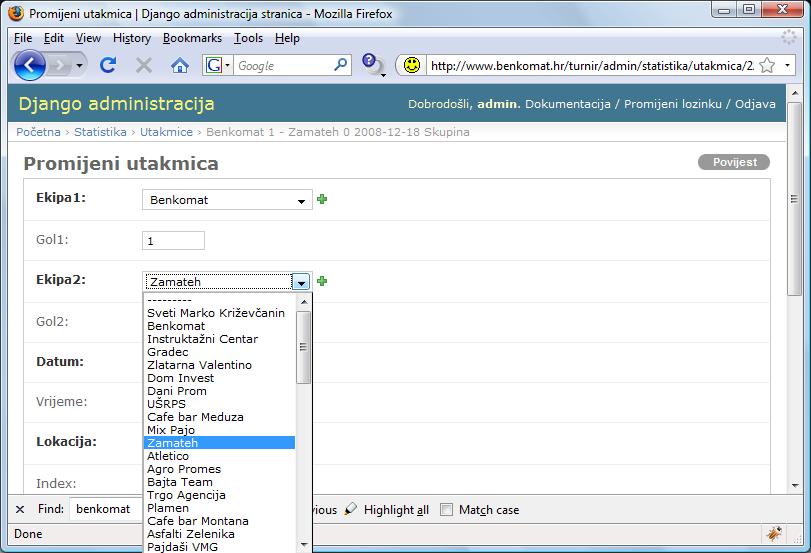Click the page scrollbar down arrow
Screen dimensions: 811x553
(795, 485)
